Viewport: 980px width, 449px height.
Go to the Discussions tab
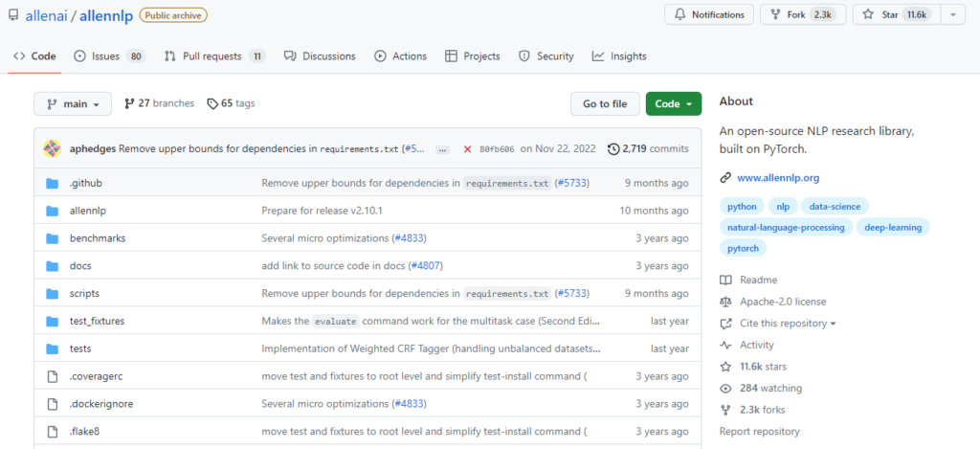click(x=320, y=56)
